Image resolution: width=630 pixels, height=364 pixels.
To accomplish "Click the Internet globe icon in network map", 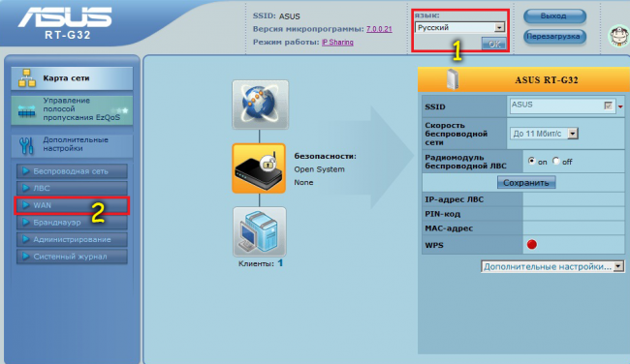I will coord(261,105).
